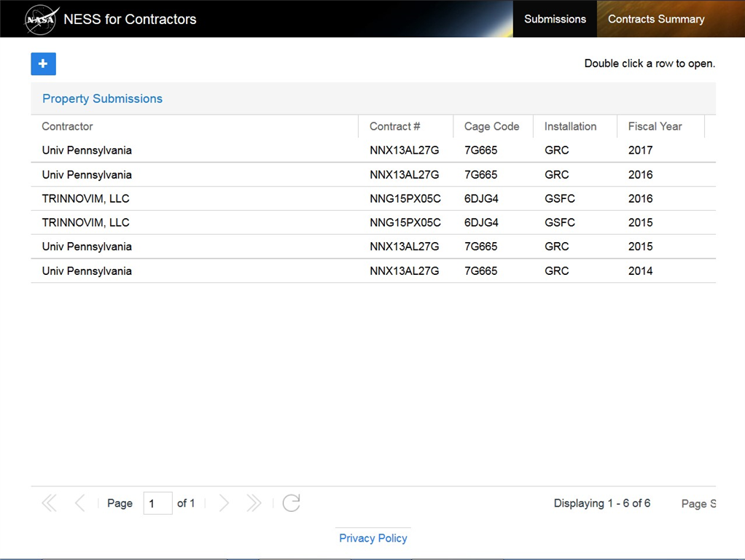Jump to last page double-right arrow

coord(254,503)
